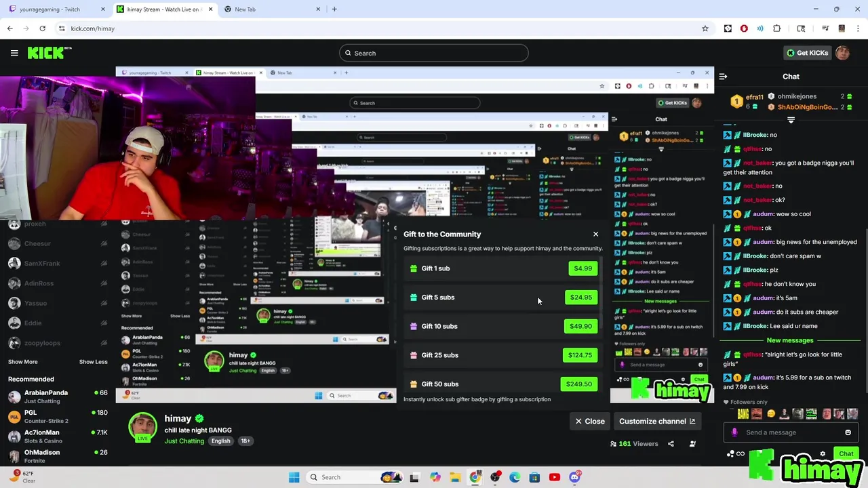Open SamXFrank in the outermost followed channels sidebar
Screen dimensions: 868x488
tap(58, 264)
